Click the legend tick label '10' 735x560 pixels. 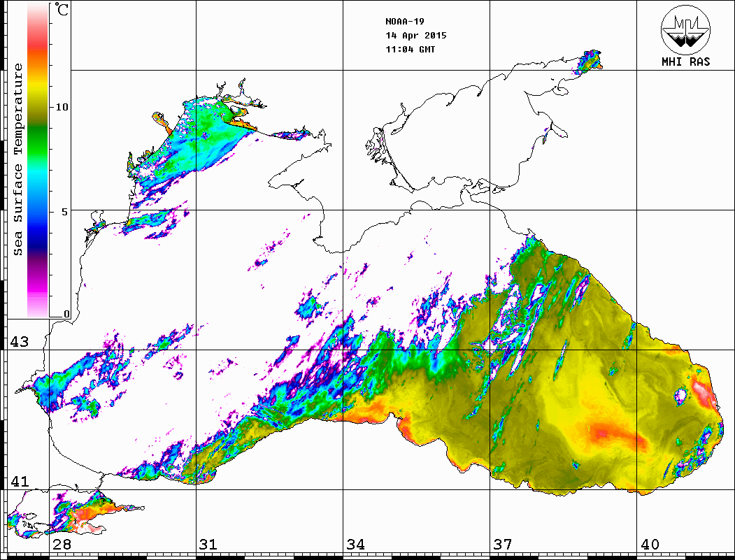point(62,107)
